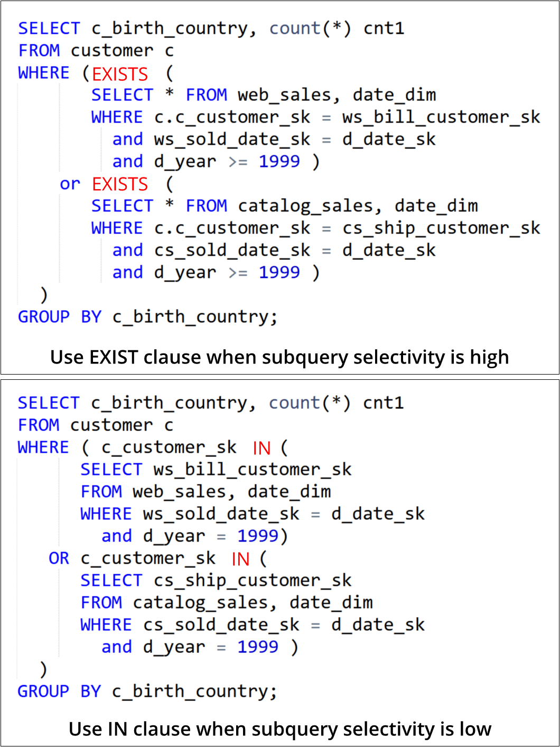Click the red IN on the lower WHERE line
The image size is (560, 747).
[x=262, y=449]
